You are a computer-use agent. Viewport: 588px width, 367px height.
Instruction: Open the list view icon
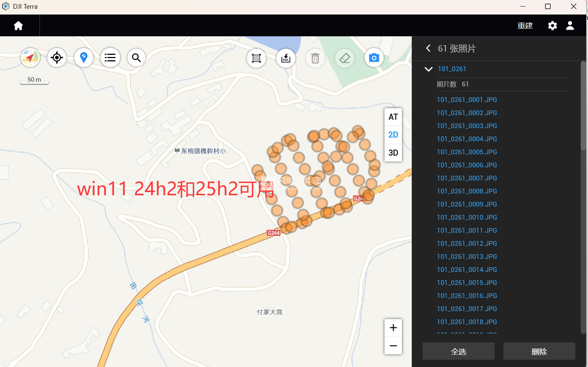110,58
